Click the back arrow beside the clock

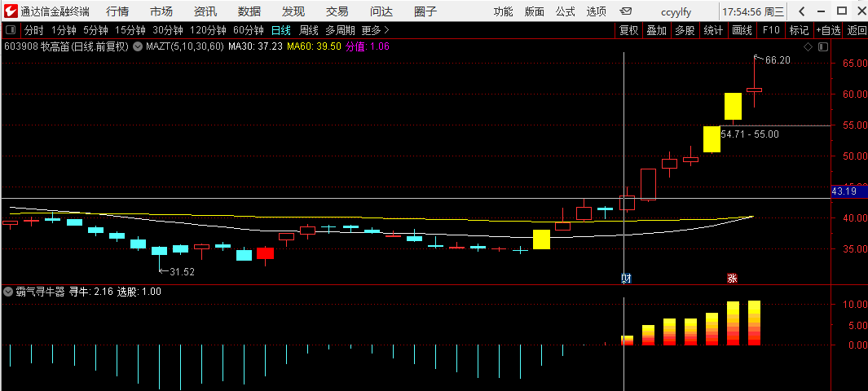801,11
